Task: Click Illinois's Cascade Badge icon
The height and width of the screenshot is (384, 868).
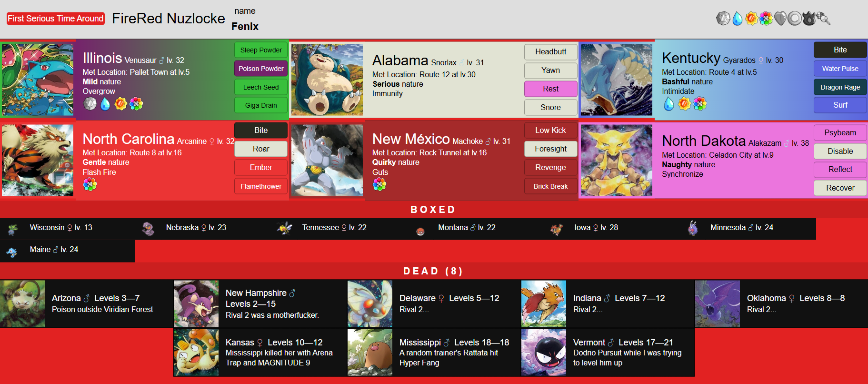Action: coord(105,103)
